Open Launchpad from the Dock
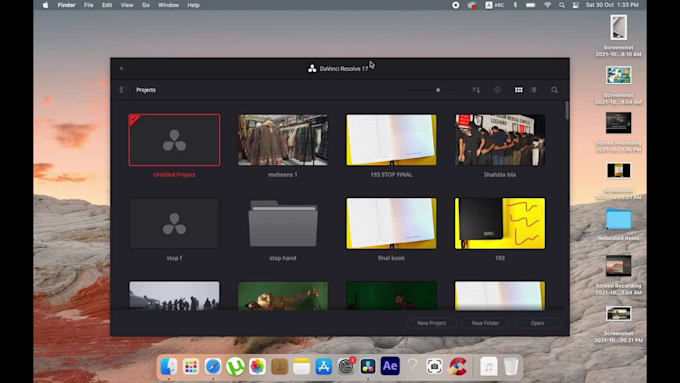Screen dimensions: 680x383 coord(191,367)
